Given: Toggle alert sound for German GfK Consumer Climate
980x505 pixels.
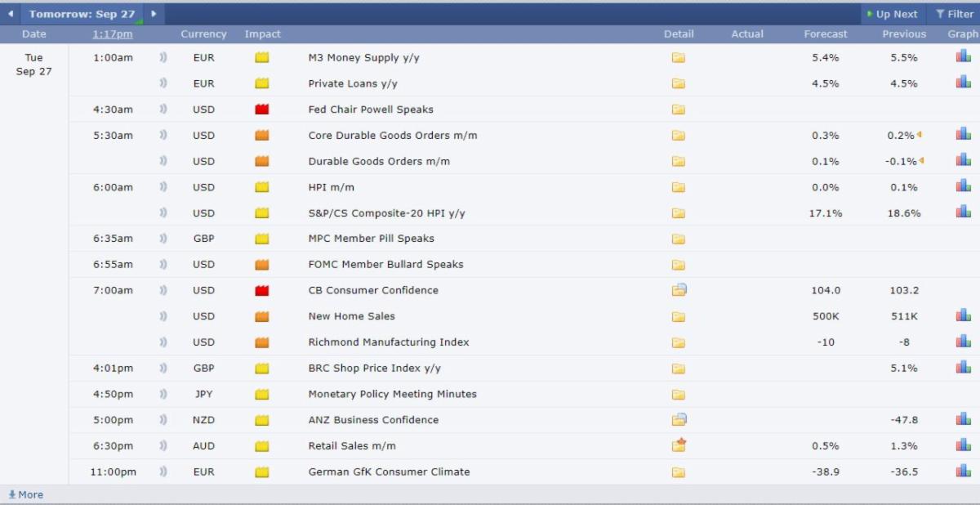Looking at the screenshot, I should pos(163,471).
